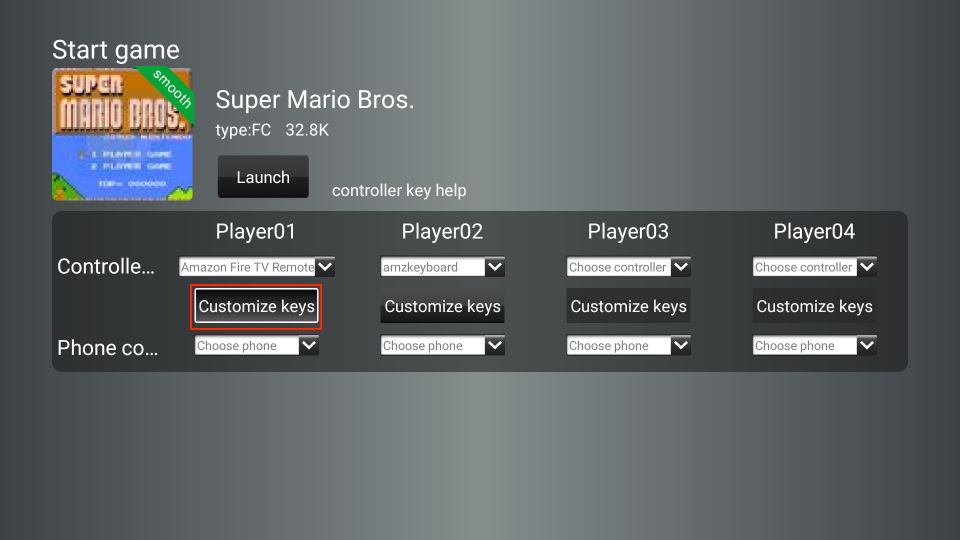Select the Player02 column header
960x540 pixels.
click(x=442, y=231)
